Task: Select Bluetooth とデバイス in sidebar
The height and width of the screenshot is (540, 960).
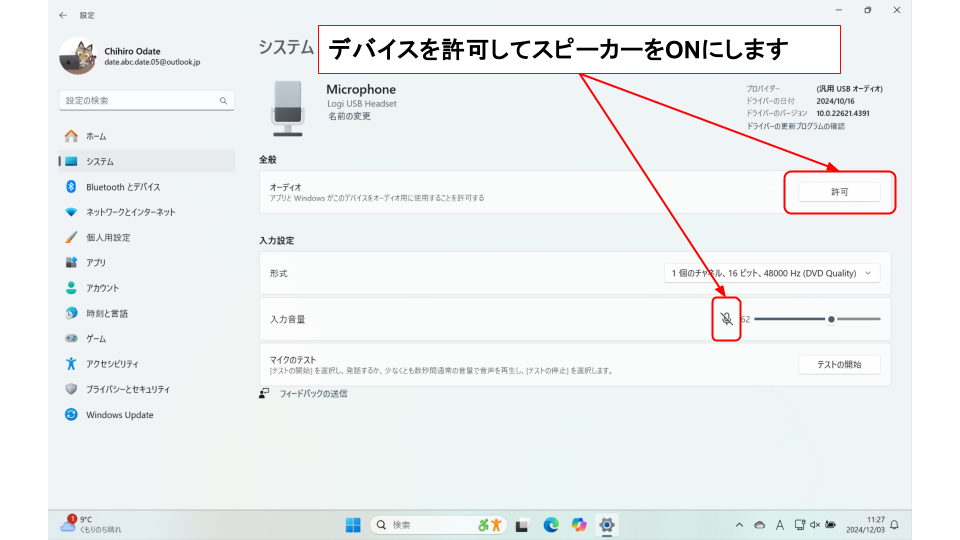Action: pyautogui.click(x=122, y=187)
